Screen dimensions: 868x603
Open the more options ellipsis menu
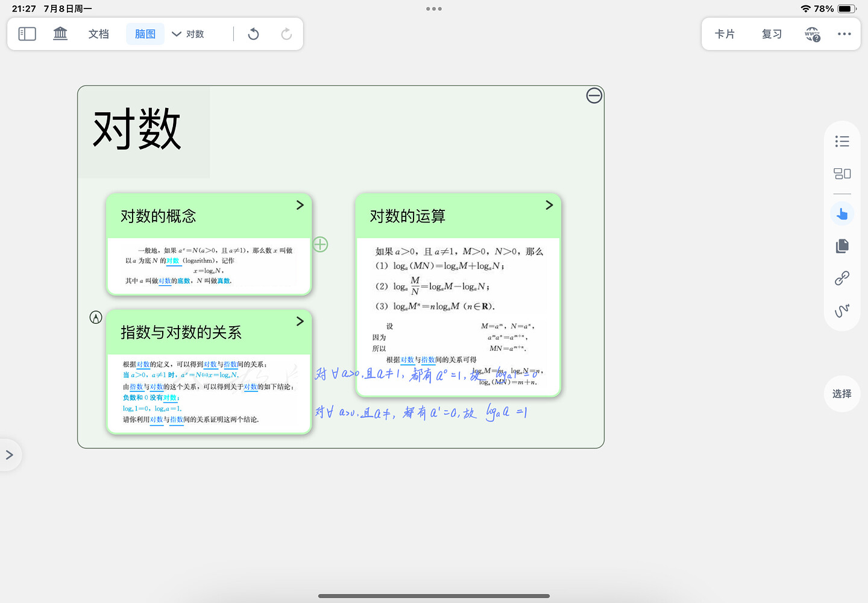tap(844, 34)
